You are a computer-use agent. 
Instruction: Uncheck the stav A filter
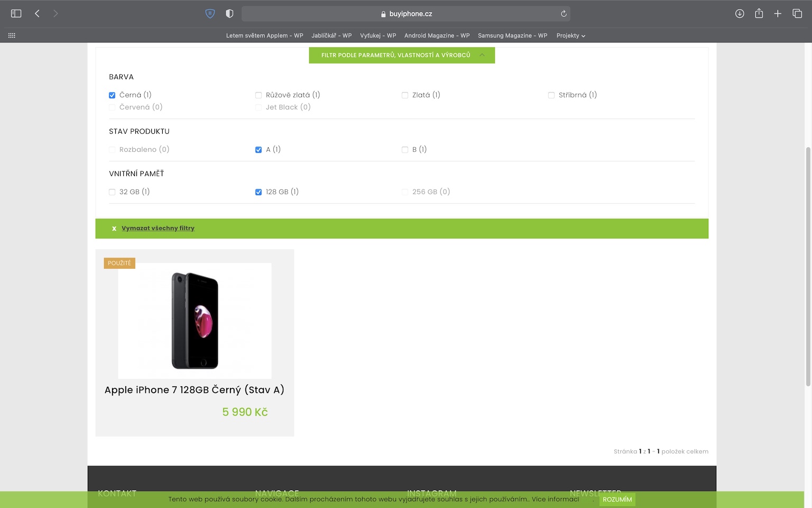[259, 150]
